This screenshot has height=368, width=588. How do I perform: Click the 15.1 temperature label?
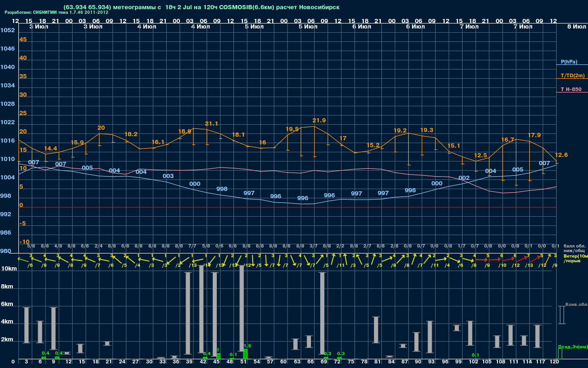[454, 146]
